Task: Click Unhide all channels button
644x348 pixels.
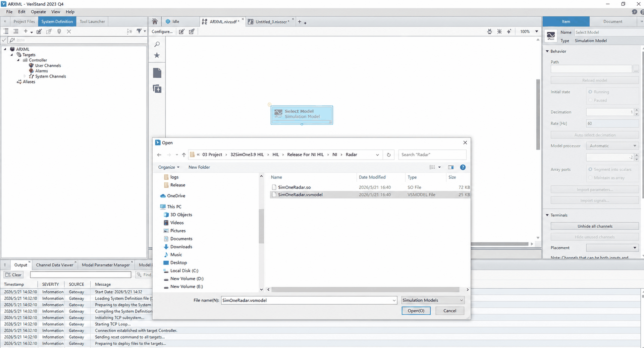Action: tap(595, 226)
